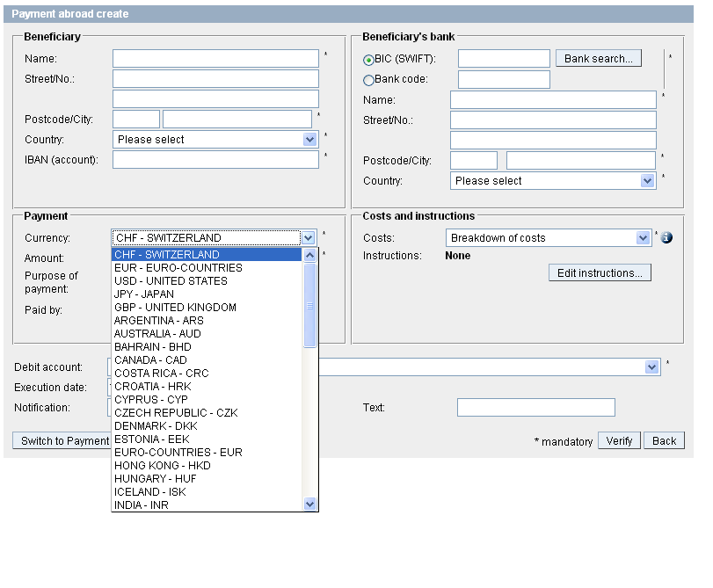Click the currency list scrollbar thumb
Image resolution: width=713 pixels, height=588 pixels.
[310, 305]
